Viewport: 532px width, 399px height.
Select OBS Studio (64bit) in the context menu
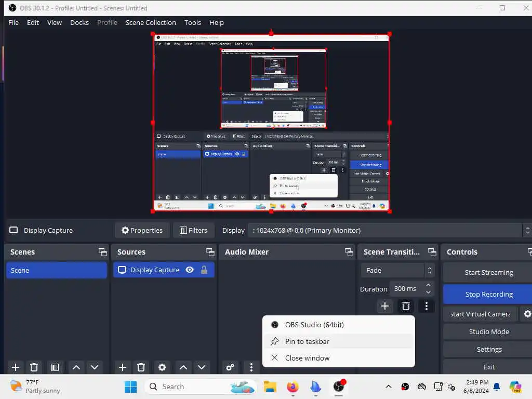tap(339, 325)
